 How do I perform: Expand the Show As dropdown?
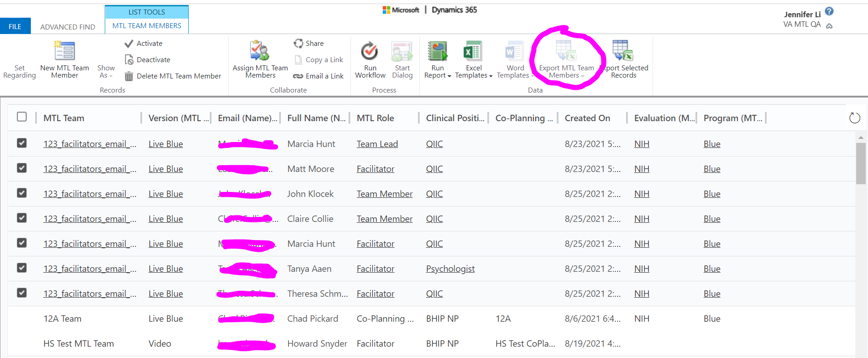point(106,72)
